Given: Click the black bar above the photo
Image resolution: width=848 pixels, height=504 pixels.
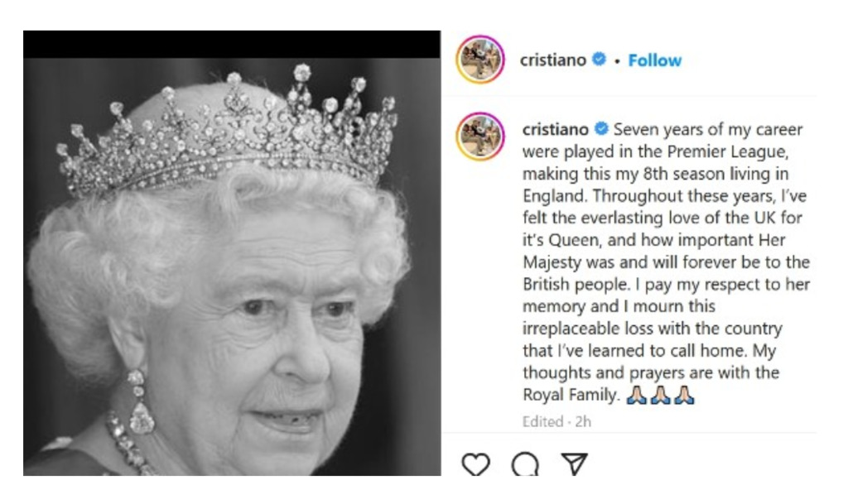Looking at the screenshot, I should (x=232, y=45).
